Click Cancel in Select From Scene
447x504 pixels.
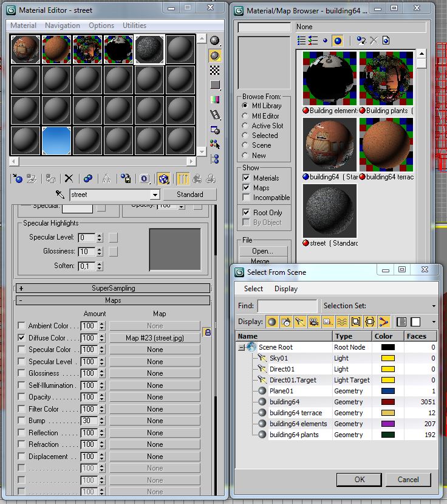click(408, 480)
